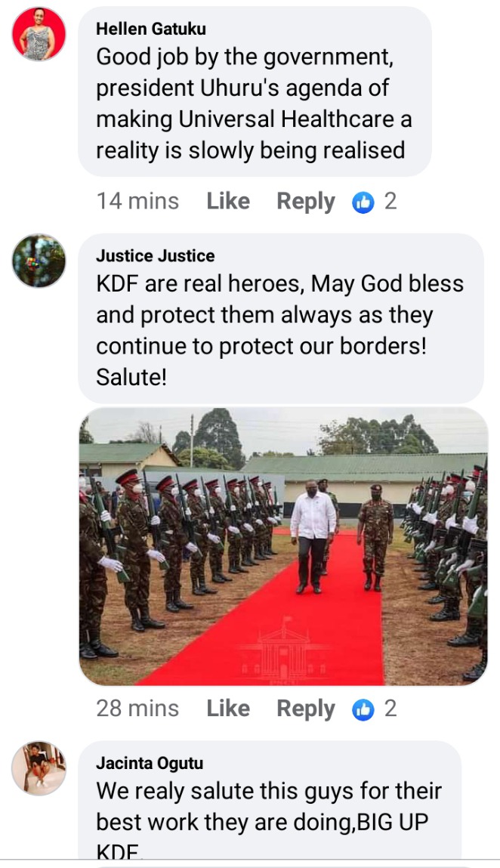
Task: Open Justice Justice's name link
Action: coord(156,256)
